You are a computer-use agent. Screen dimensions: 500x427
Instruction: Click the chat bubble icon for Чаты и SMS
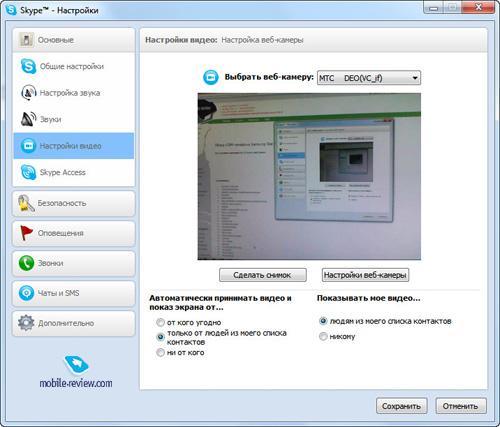point(26,293)
